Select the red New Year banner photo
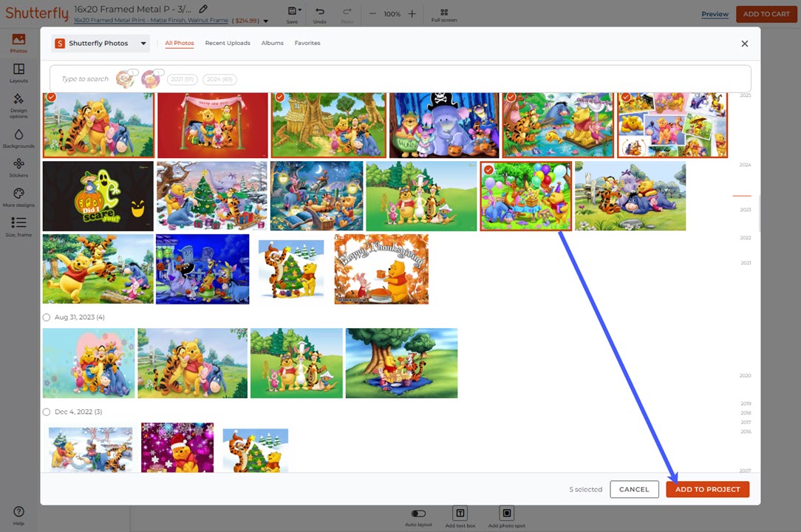The height and width of the screenshot is (532, 801). [x=213, y=125]
